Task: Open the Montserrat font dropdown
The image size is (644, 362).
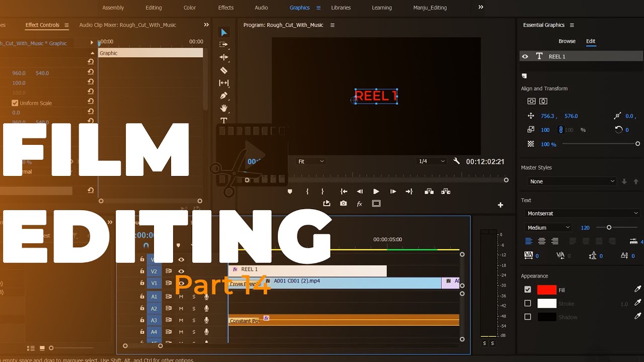Action: pos(582,213)
